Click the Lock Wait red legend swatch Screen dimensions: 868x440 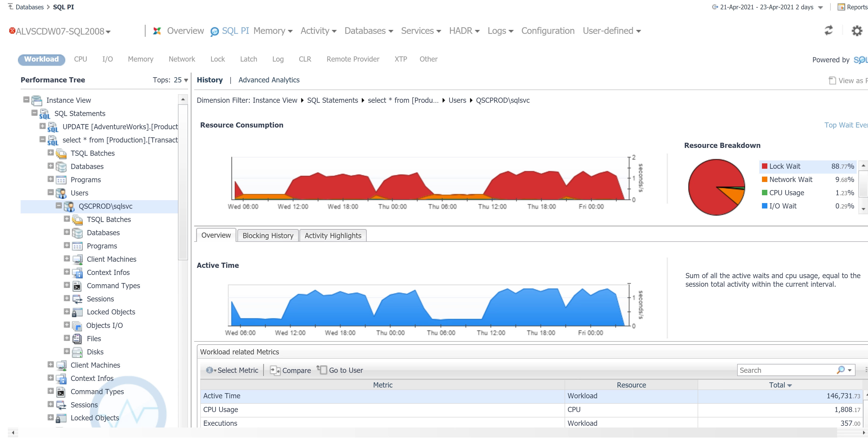coord(765,166)
